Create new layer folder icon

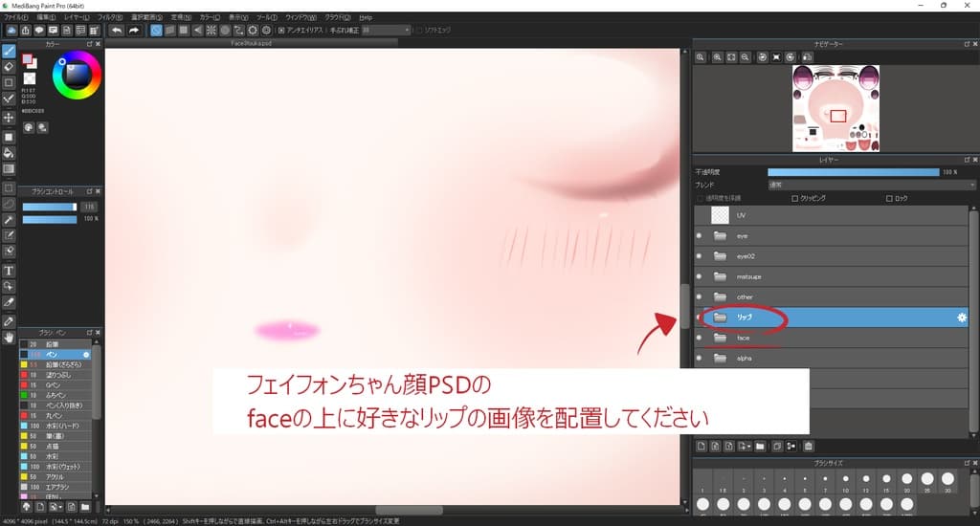760,446
